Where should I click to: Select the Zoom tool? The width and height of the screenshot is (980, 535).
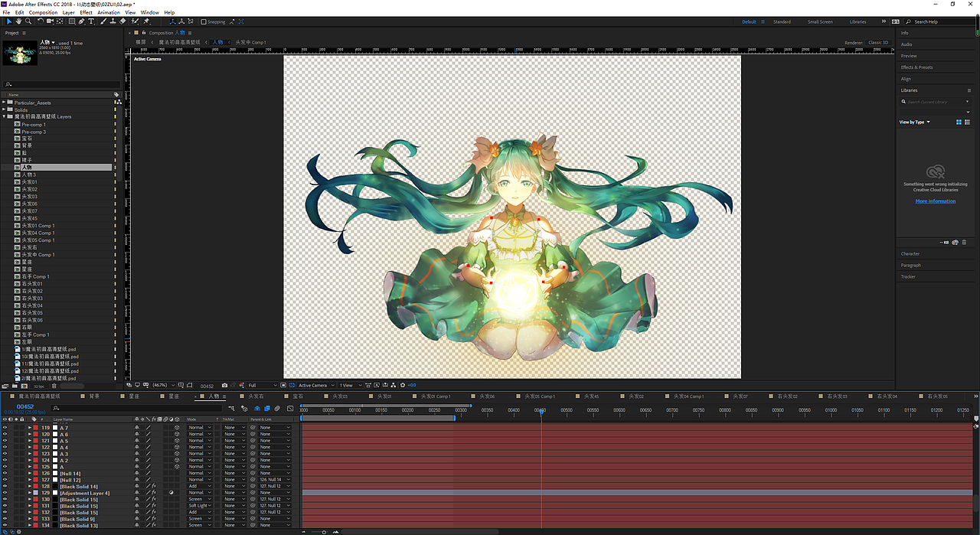[28, 21]
